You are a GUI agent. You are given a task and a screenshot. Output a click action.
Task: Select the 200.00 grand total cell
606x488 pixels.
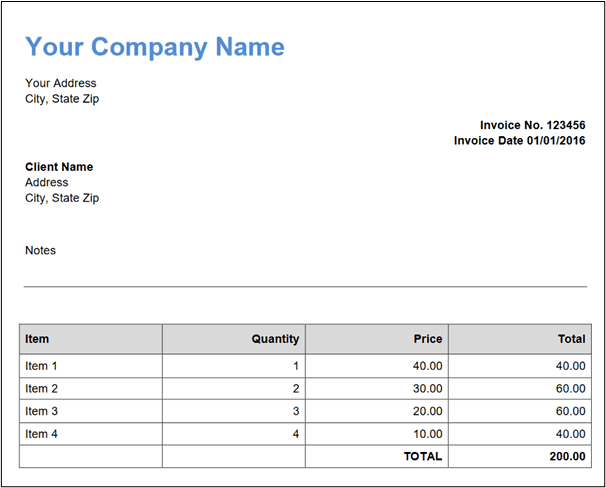(567, 456)
